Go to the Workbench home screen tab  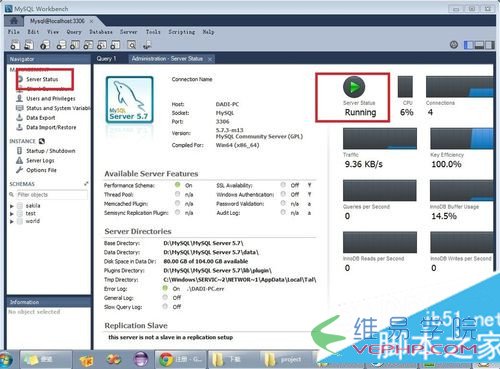click(x=14, y=21)
